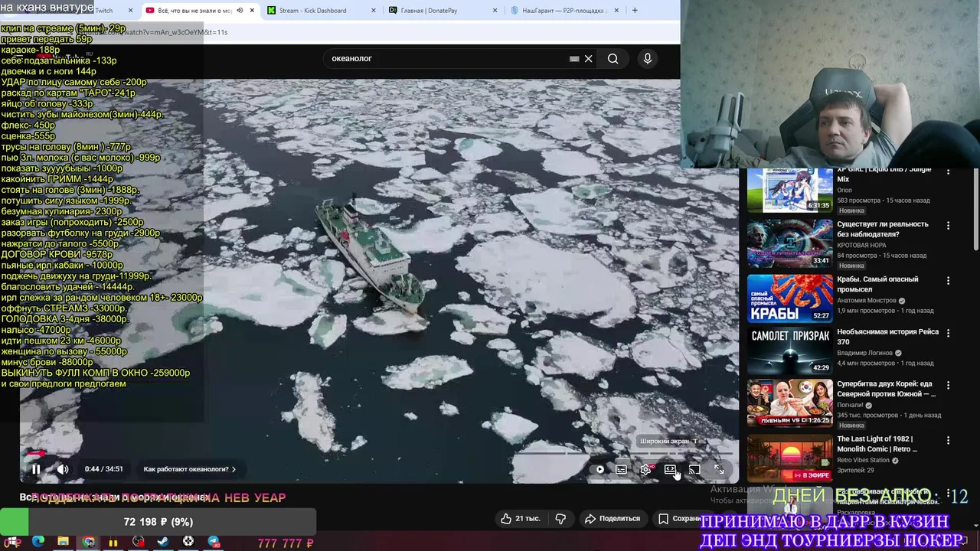This screenshot has height=551, width=980.
Task: Open options menu for Last Light of 1982
Action: point(948,440)
